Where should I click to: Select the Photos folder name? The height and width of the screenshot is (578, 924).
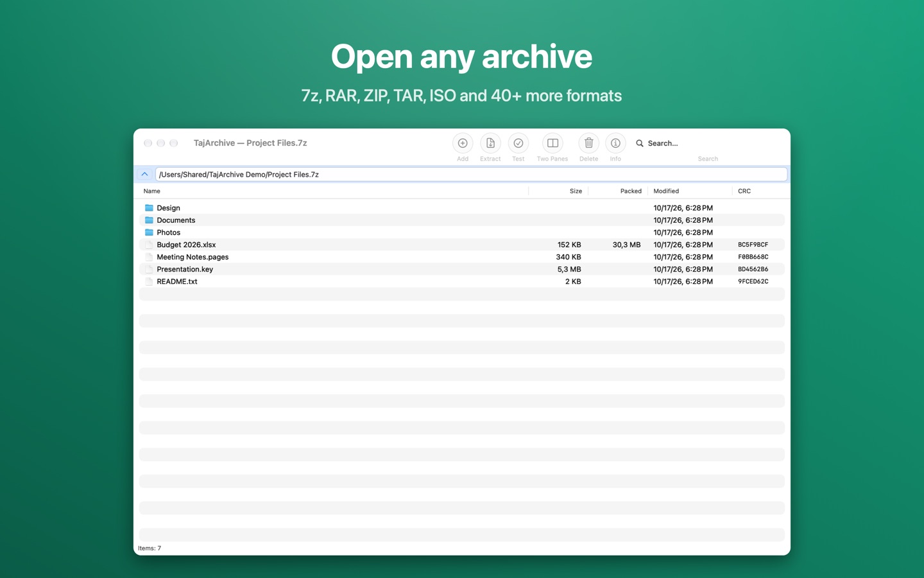tap(169, 232)
